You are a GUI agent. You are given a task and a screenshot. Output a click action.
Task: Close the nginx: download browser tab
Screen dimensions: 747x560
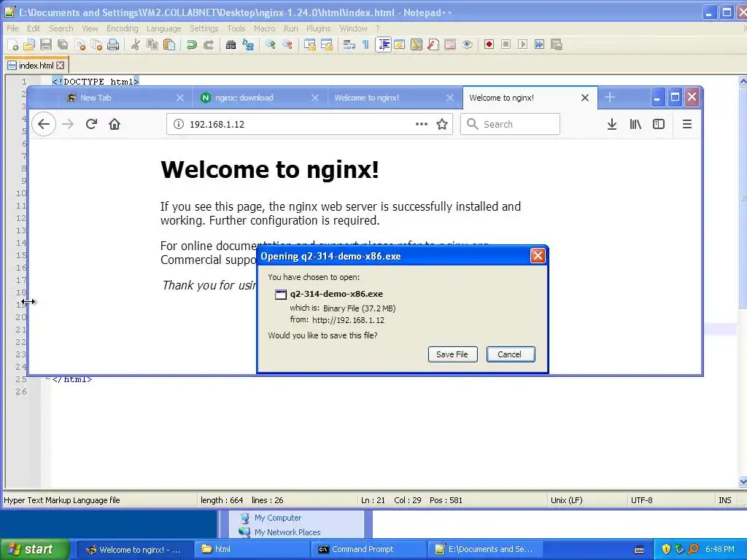(315, 98)
